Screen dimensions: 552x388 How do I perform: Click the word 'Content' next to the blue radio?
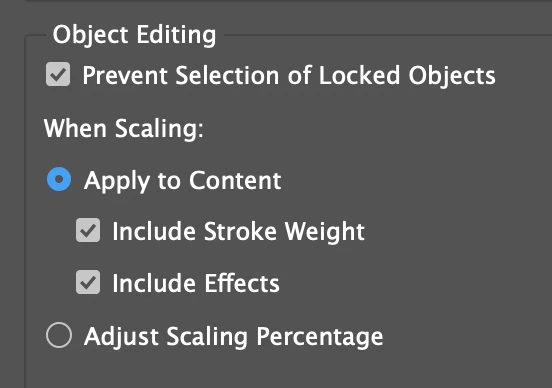click(235, 181)
